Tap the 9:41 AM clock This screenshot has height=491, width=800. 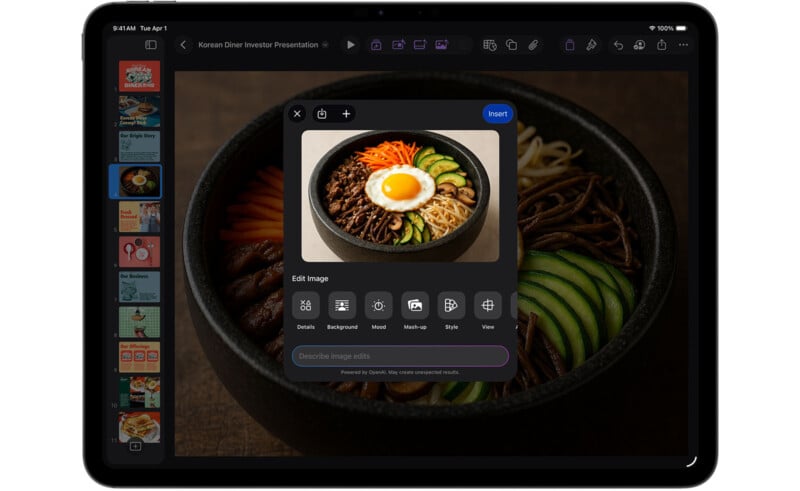[124, 28]
